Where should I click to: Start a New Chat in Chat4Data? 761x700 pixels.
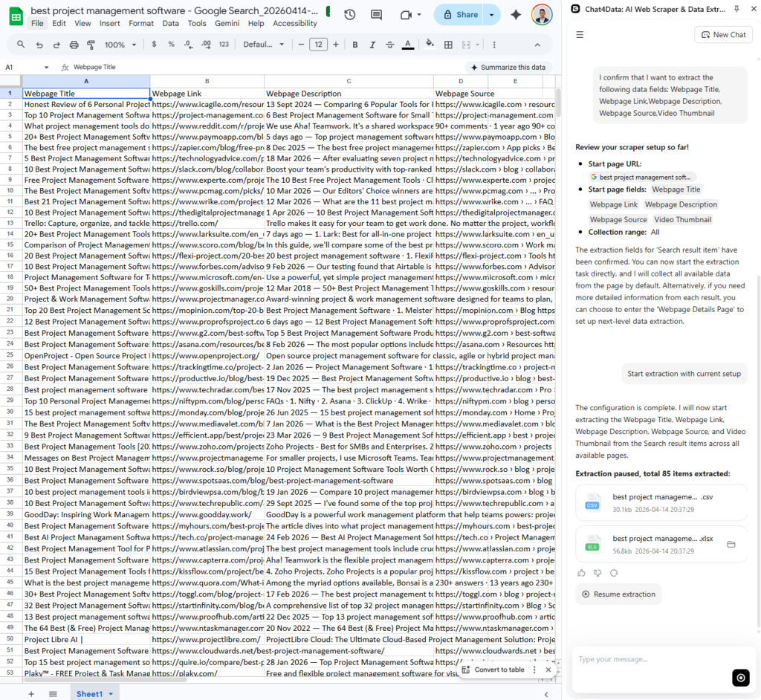click(723, 35)
